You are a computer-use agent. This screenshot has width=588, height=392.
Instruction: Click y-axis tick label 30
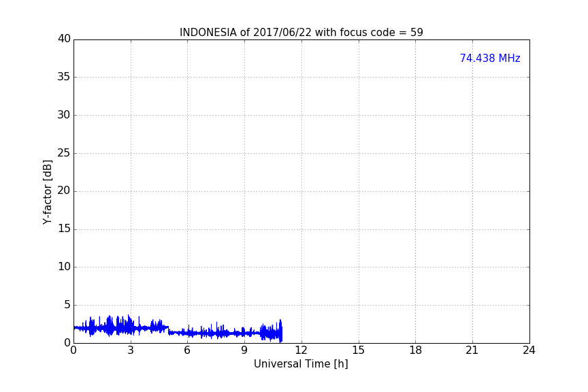click(64, 115)
